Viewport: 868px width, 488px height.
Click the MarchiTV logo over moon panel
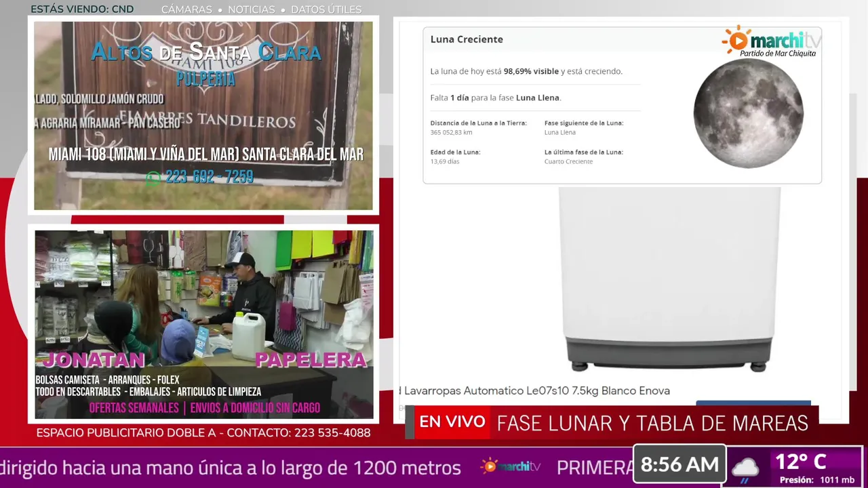point(772,41)
